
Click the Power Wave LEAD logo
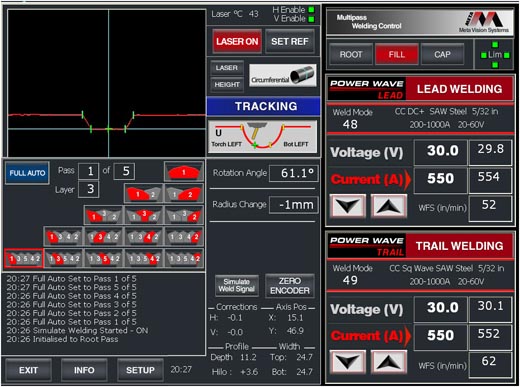(367, 89)
